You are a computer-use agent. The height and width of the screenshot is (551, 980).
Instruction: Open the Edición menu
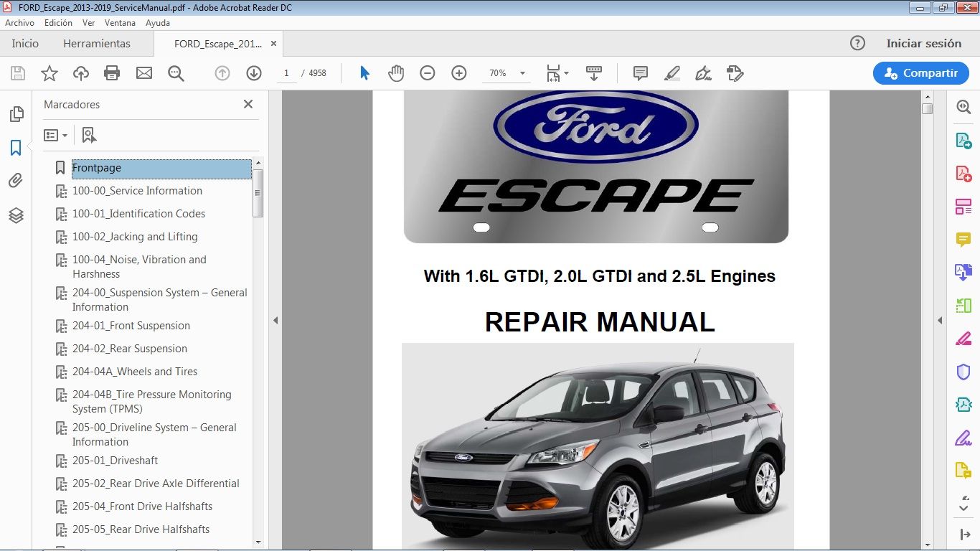(x=57, y=22)
